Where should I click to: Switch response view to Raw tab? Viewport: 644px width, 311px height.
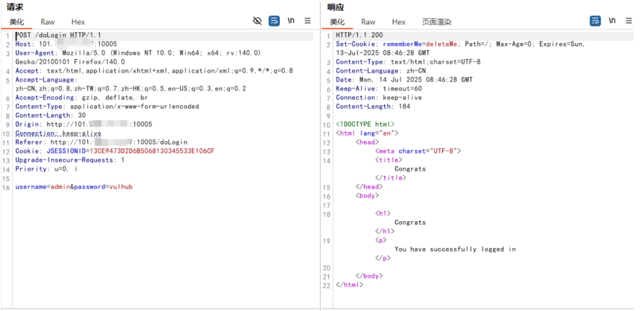pos(368,22)
